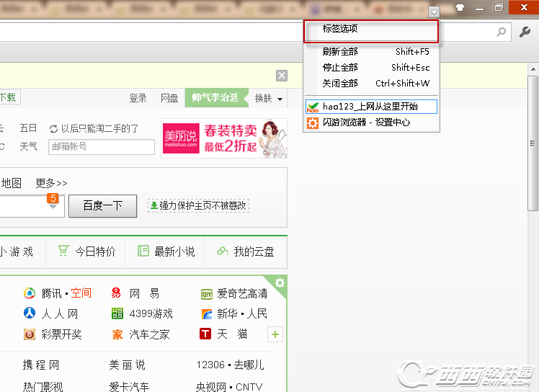Image resolution: width=539 pixels, height=392 pixels.
Task: Open the 12306 link
Action: pos(210,365)
